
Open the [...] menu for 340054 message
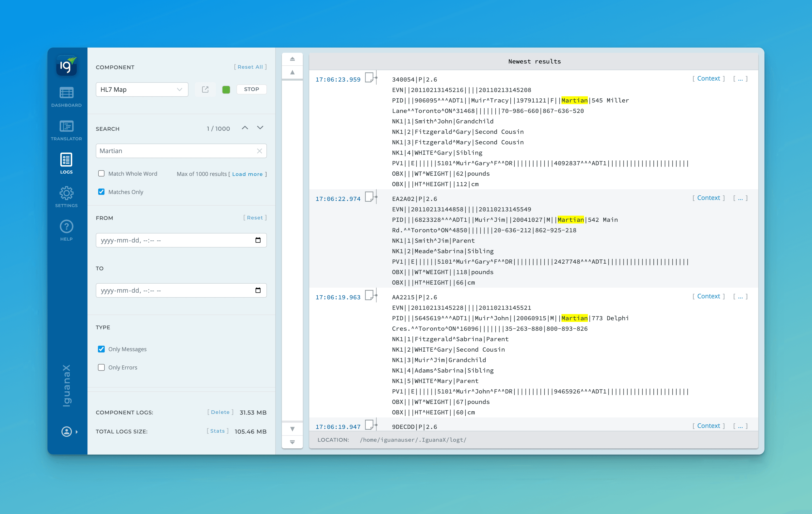coord(740,79)
